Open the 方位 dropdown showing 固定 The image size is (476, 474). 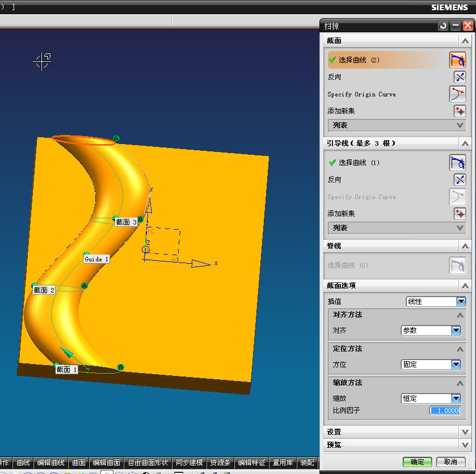(456, 364)
